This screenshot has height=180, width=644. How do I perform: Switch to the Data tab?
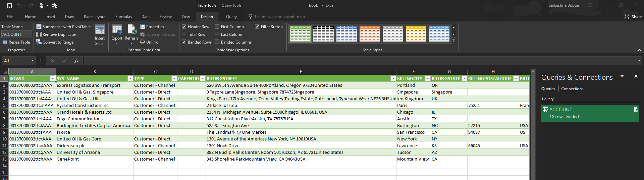point(146,16)
